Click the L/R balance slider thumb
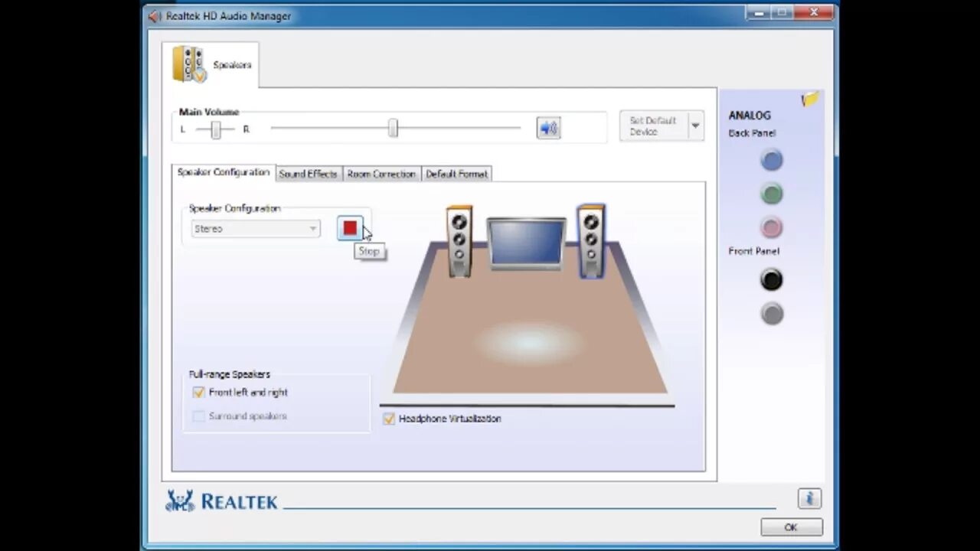 (x=216, y=129)
